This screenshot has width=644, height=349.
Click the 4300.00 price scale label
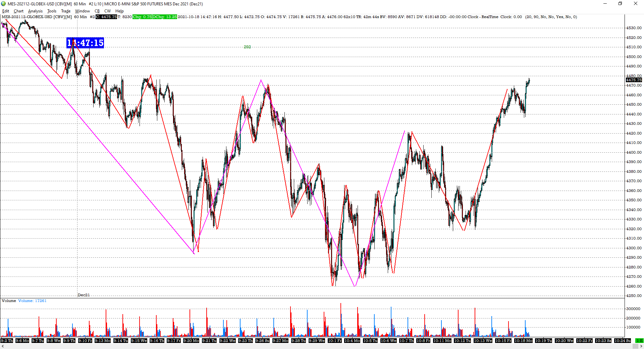tap(634, 248)
